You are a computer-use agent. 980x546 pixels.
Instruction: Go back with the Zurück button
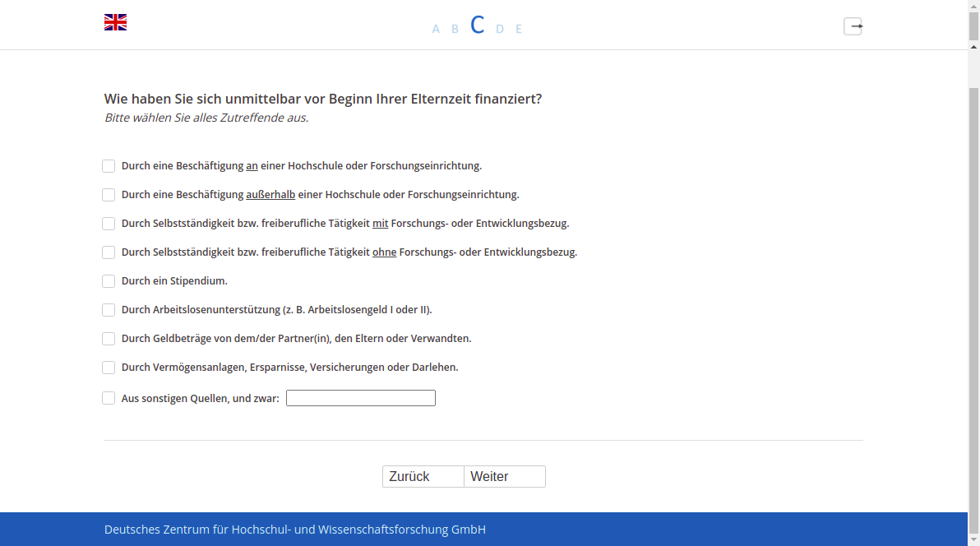tap(423, 477)
